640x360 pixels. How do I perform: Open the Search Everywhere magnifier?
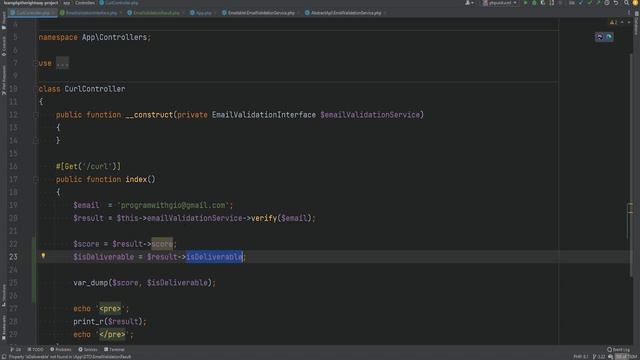coord(627,3)
